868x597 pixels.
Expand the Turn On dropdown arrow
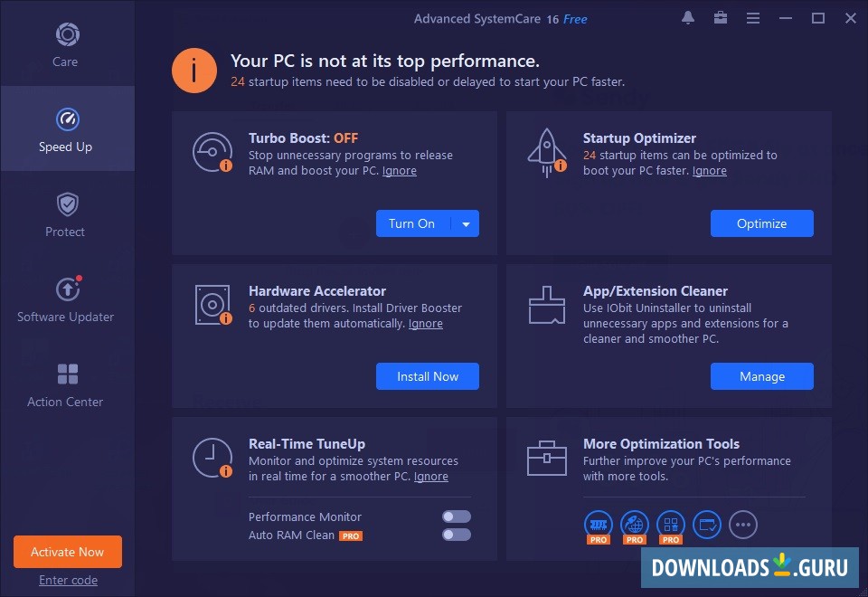[x=467, y=223]
